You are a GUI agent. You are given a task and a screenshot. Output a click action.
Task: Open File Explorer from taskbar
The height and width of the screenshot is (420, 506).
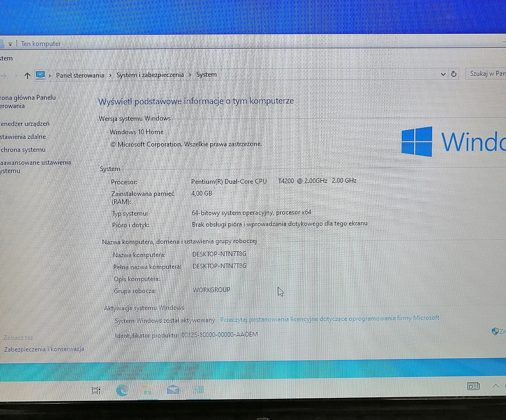pyautogui.click(x=147, y=390)
